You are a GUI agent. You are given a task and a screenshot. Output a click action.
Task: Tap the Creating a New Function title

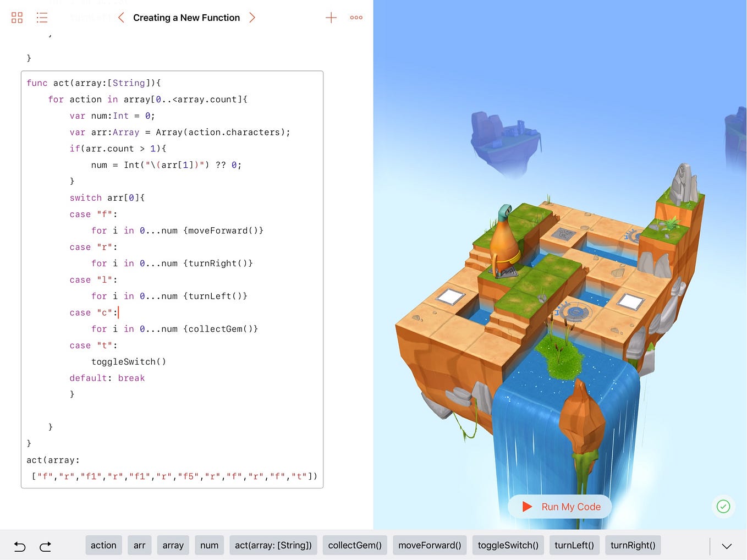186,17
